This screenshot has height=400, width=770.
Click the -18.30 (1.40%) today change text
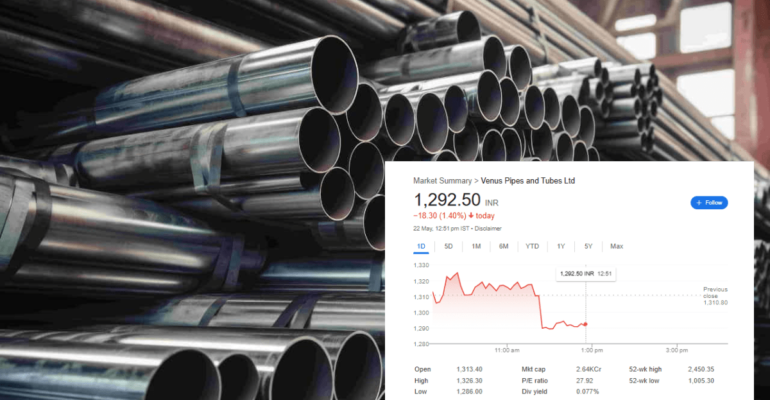pyautogui.click(x=454, y=215)
